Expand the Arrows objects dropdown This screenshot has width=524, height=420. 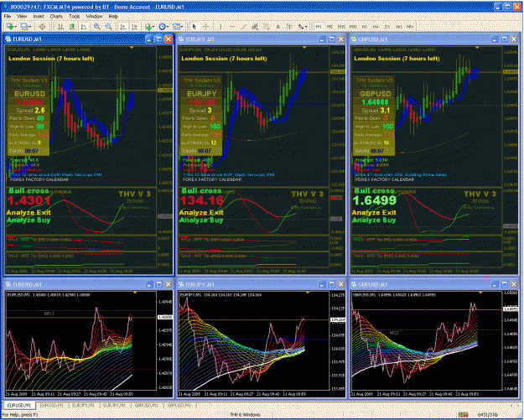click(306, 27)
